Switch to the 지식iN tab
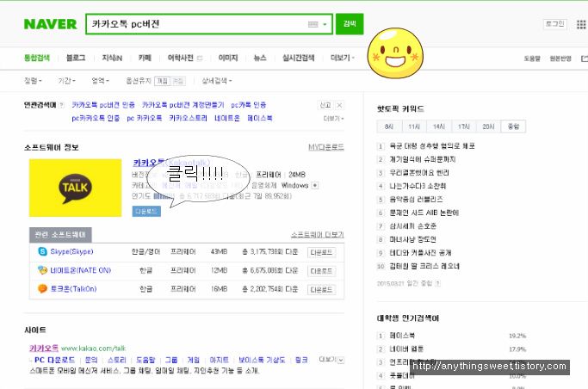Screen dimensions: 588x389 pos(112,58)
